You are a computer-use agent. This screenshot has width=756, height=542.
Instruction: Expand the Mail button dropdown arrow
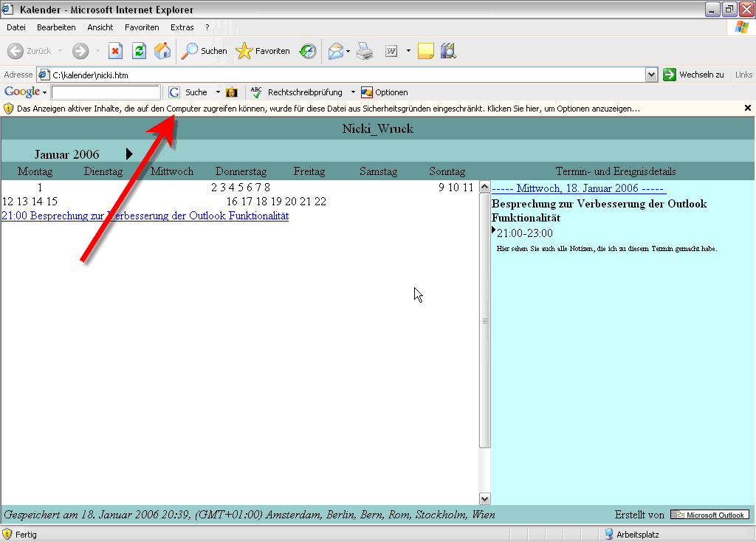pyautogui.click(x=348, y=51)
